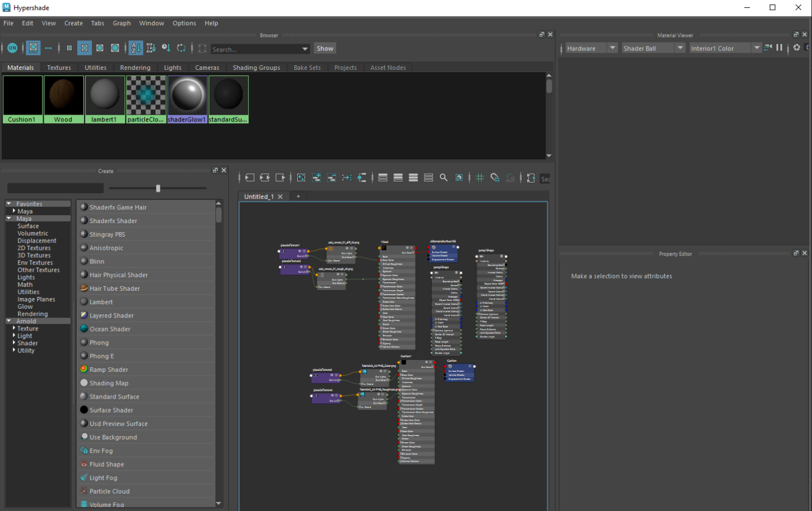The height and width of the screenshot is (511, 812).
Task: Switch to the Textures tab
Action: coord(59,68)
